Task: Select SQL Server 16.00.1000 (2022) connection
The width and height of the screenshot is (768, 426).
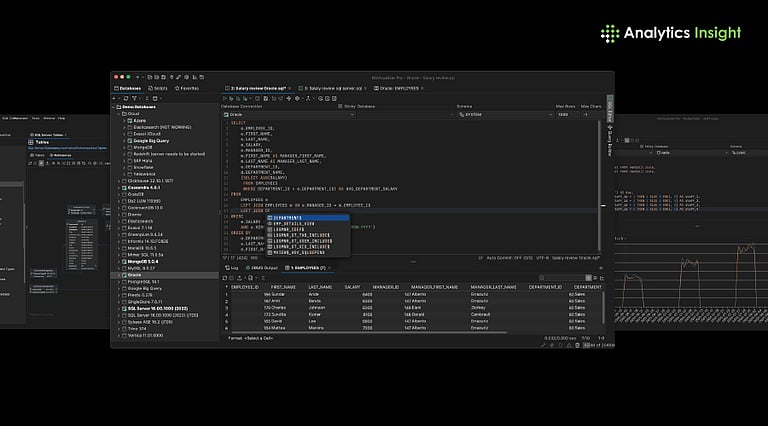Action: (x=158, y=309)
